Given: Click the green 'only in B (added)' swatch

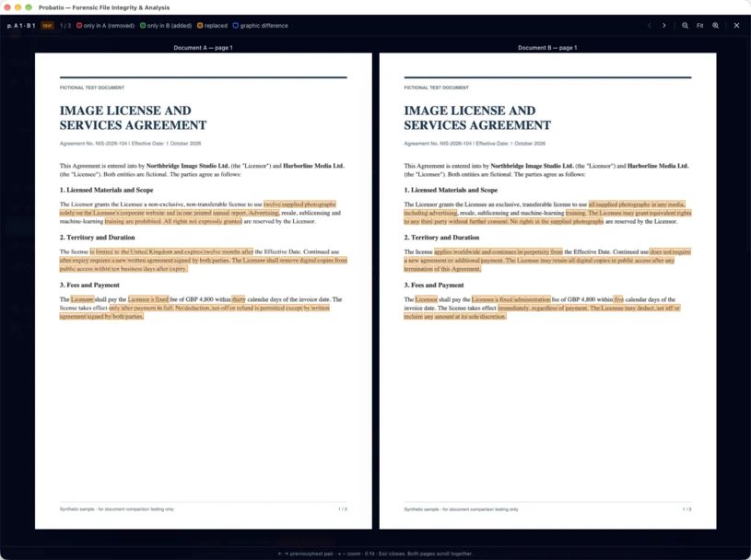Looking at the screenshot, I should (143, 26).
